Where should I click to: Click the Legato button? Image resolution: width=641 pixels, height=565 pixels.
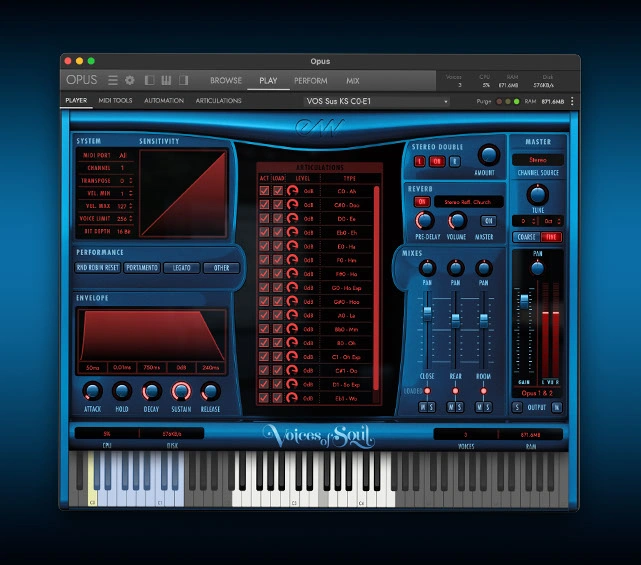tap(182, 267)
